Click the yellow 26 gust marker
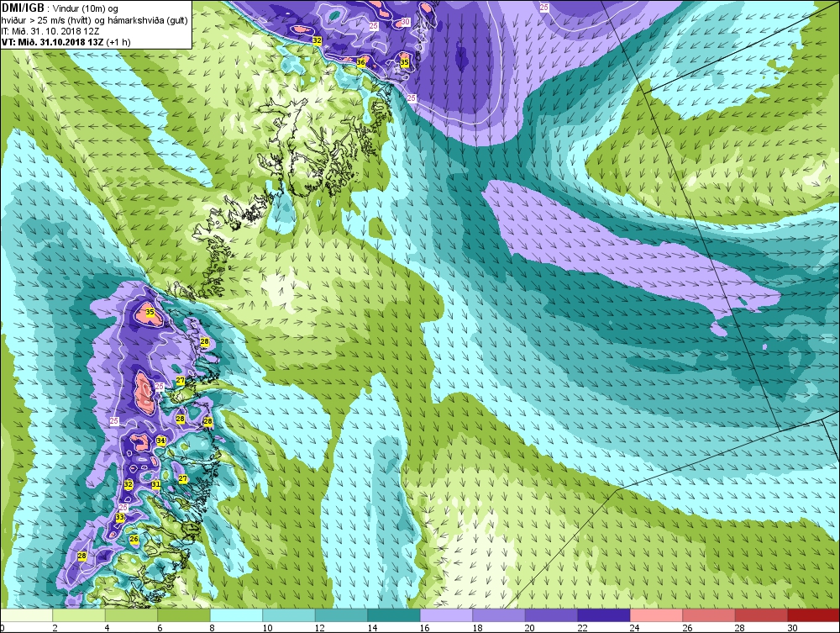This screenshot has width=840, height=633. (x=134, y=539)
